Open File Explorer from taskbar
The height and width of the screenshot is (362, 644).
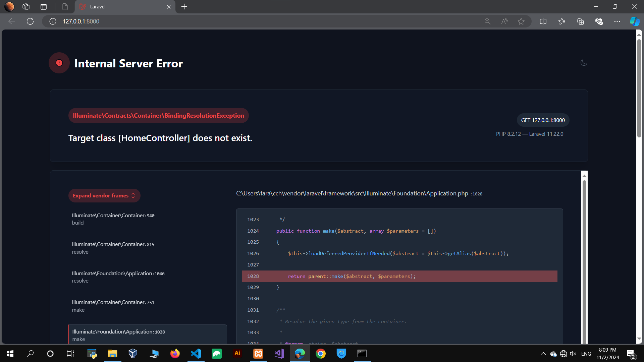[112, 353]
